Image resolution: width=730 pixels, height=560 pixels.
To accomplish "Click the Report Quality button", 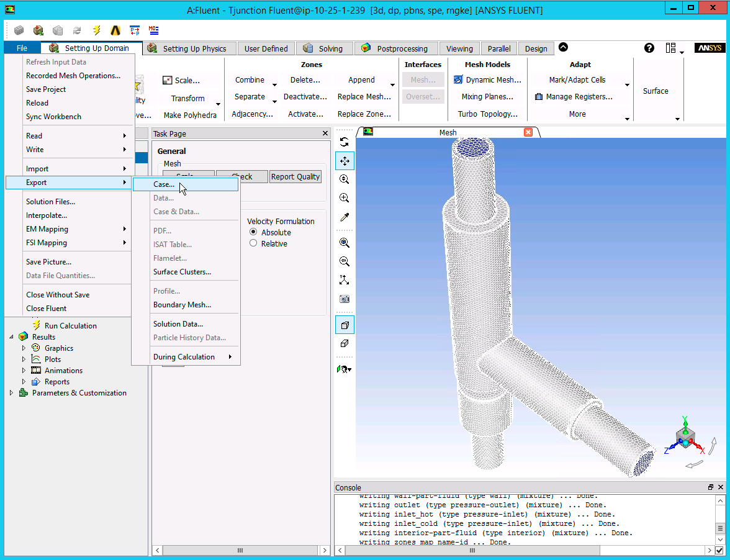I will tap(295, 176).
